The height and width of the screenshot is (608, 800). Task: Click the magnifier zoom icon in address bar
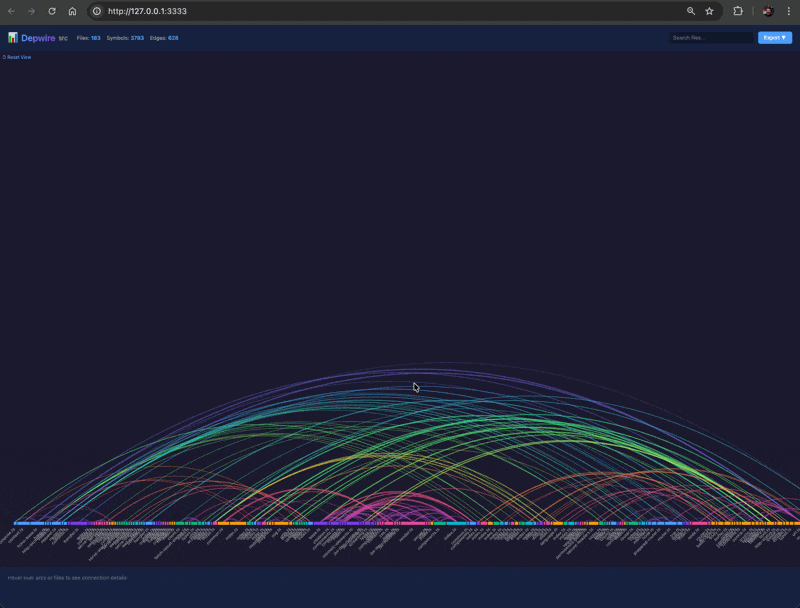691,12
